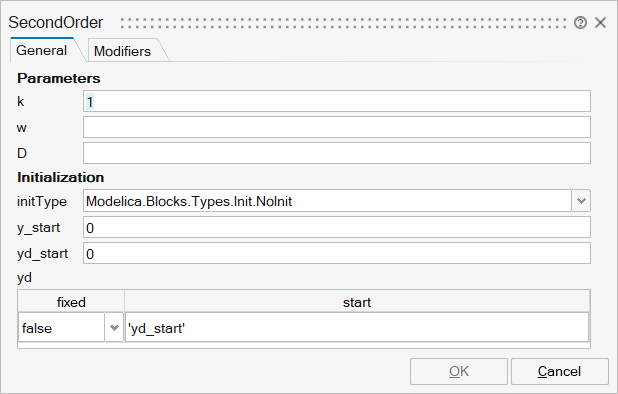Select the fixed cell showing false
618x394 pixels.
coord(61,327)
